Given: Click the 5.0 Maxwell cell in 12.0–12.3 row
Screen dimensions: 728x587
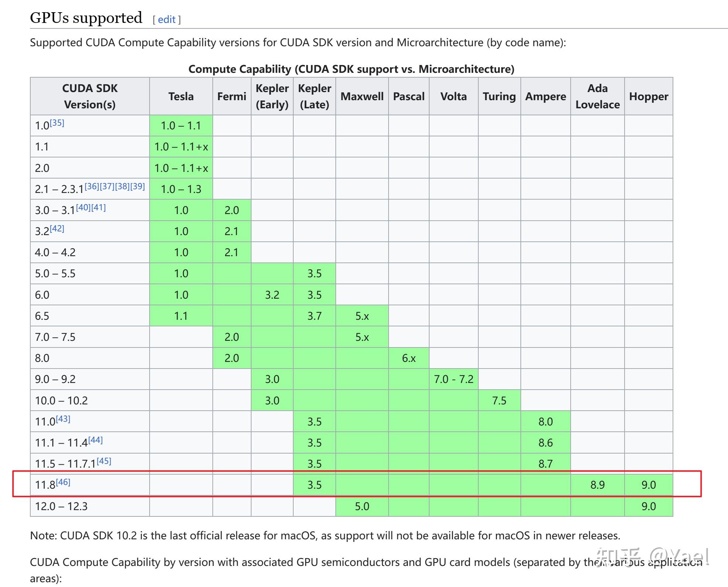Looking at the screenshot, I should click(362, 506).
